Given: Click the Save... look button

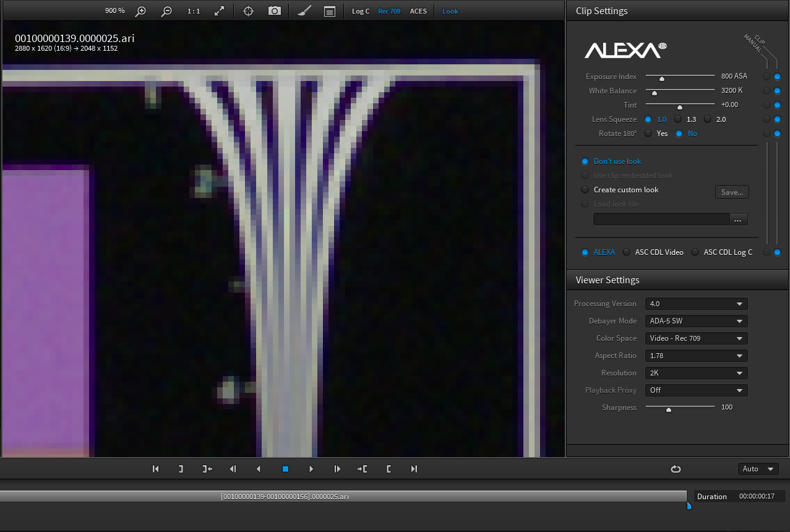Looking at the screenshot, I should tap(732, 192).
